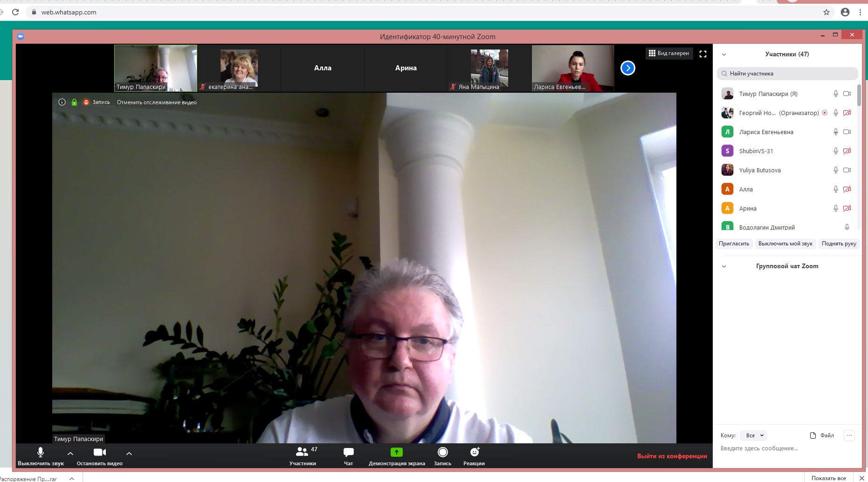Viewport: 868px width, 482px height.
Task: Click Поднять руку button
Action: coord(839,244)
